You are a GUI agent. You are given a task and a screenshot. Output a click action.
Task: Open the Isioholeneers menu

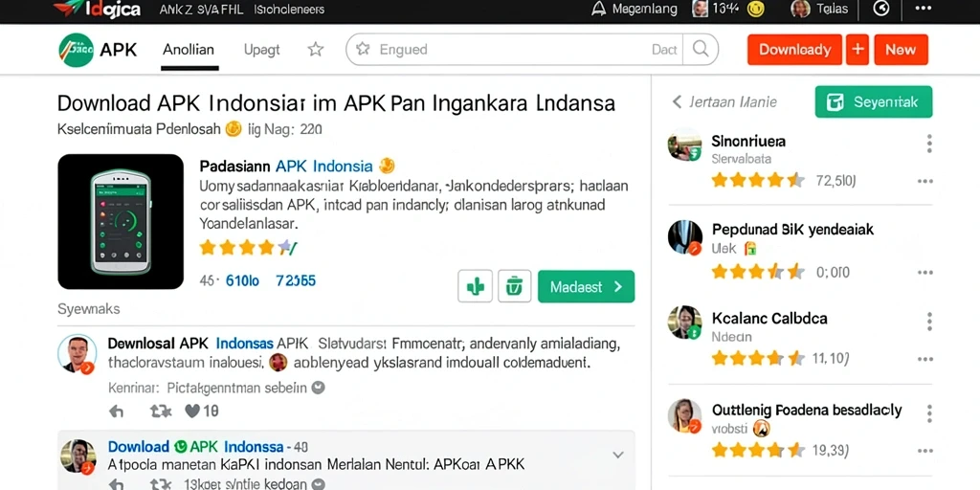click(x=289, y=10)
